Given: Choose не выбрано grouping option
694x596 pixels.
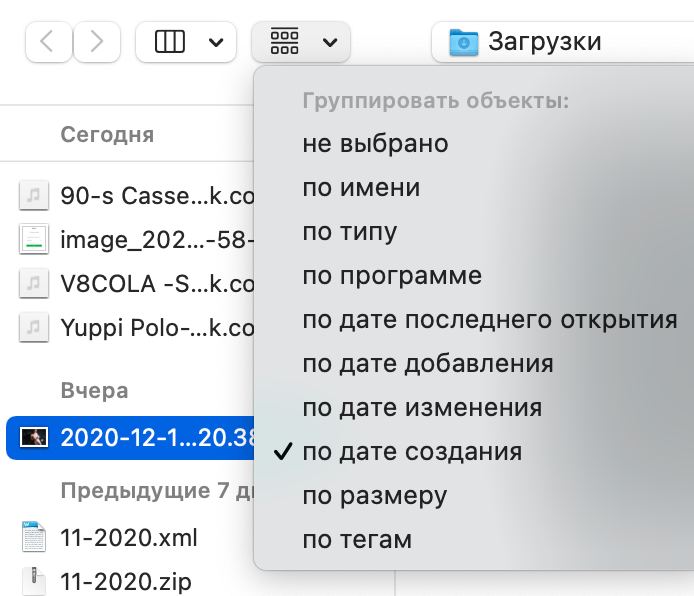Looking at the screenshot, I should (375, 143).
